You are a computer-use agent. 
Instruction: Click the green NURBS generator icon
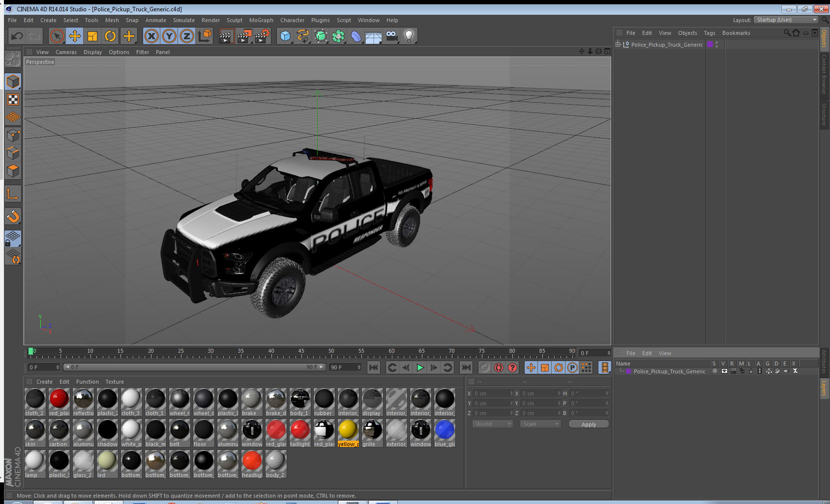321,36
